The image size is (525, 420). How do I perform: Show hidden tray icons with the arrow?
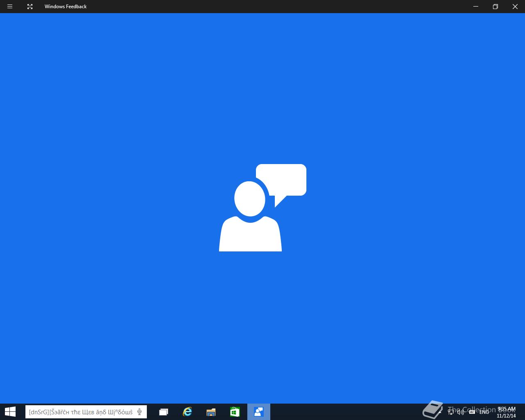[440, 412]
